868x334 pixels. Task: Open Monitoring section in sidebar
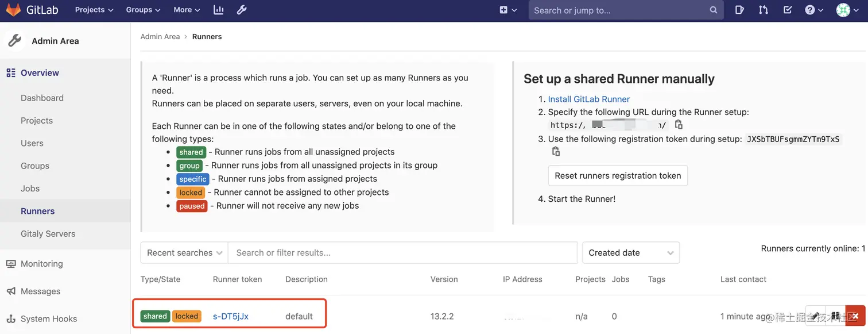click(41, 264)
